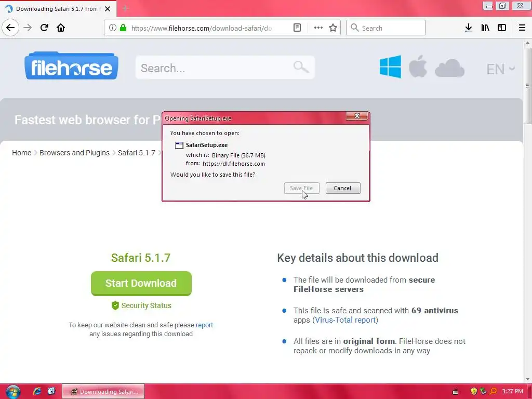
Task: Select Downloading Safari taskbar button
Action: (103, 392)
